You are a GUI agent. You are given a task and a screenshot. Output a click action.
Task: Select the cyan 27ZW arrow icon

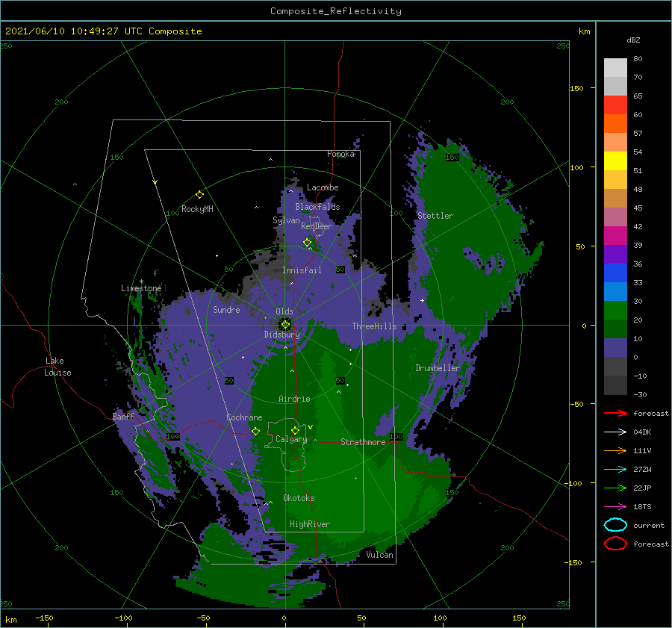click(615, 470)
